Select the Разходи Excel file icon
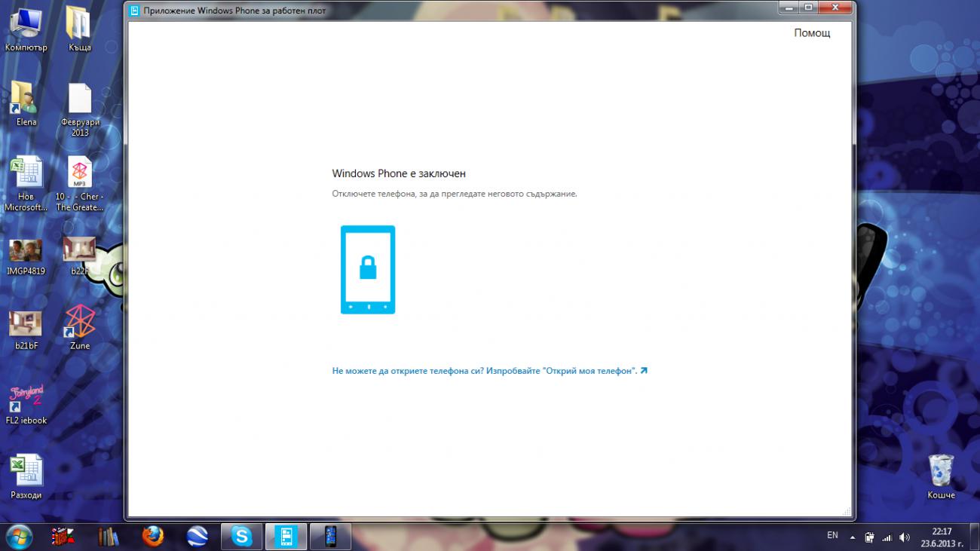 tap(26, 477)
